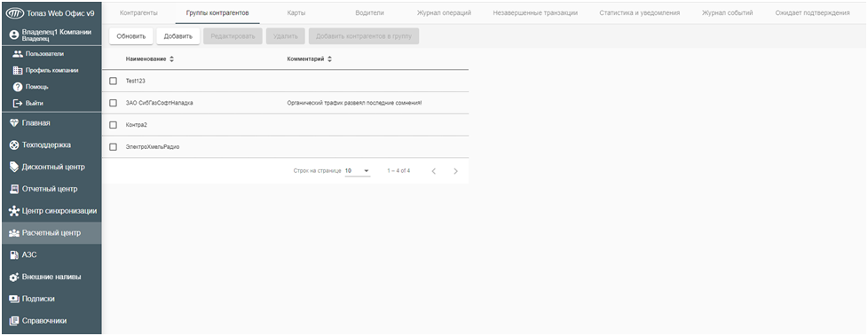Click the Test123 group name
The height and width of the screenshot is (336, 868).
(135, 82)
